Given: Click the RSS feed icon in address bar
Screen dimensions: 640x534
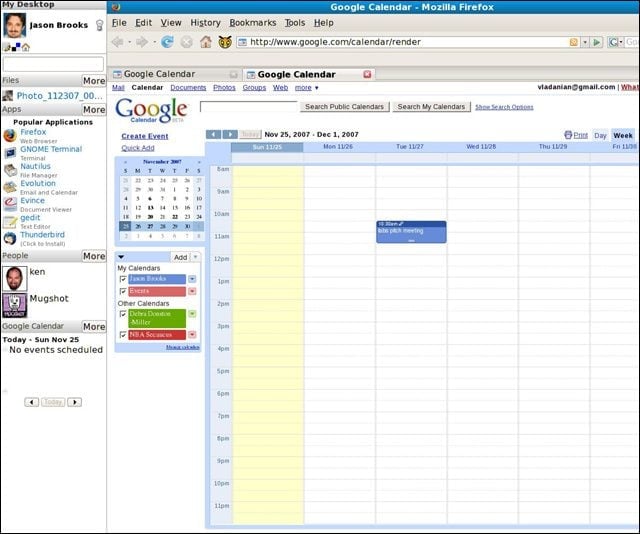Looking at the screenshot, I should 573,42.
